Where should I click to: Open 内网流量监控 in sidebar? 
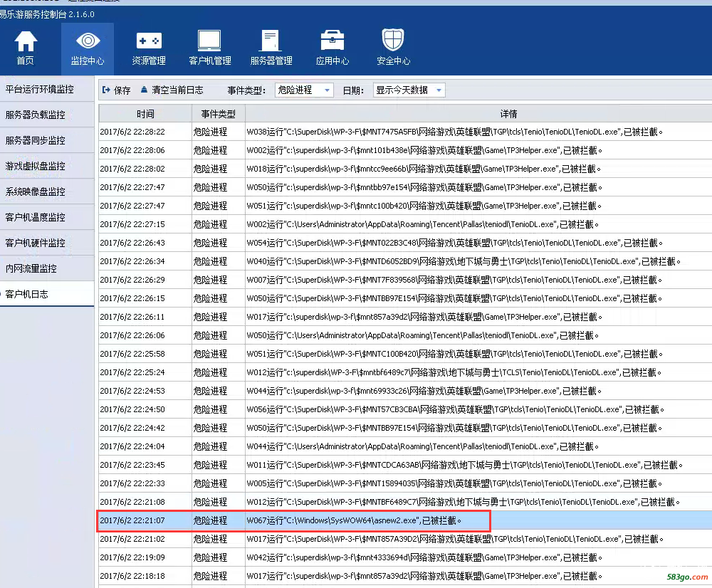47,269
